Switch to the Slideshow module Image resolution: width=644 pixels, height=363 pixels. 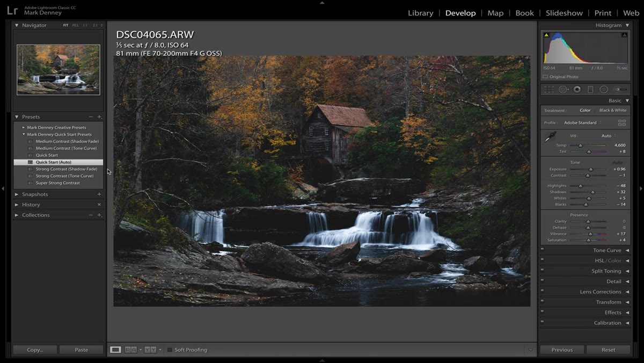[564, 13]
